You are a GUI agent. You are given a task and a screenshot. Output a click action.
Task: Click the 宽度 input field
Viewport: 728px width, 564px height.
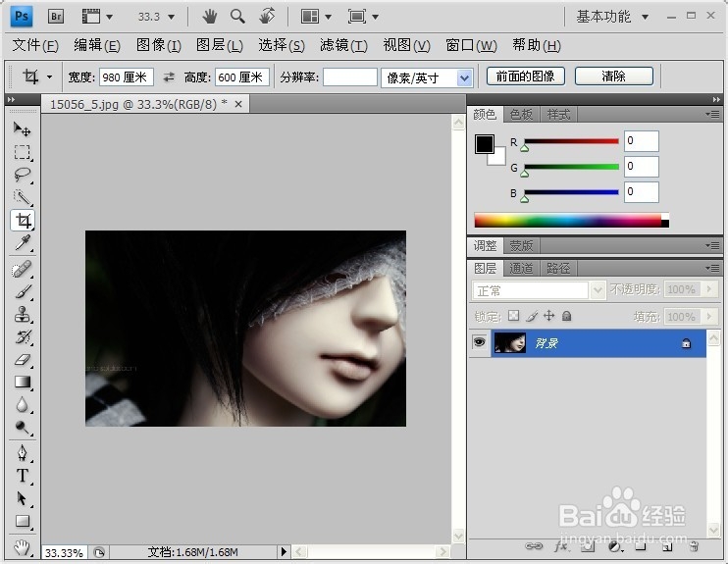[x=127, y=77]
